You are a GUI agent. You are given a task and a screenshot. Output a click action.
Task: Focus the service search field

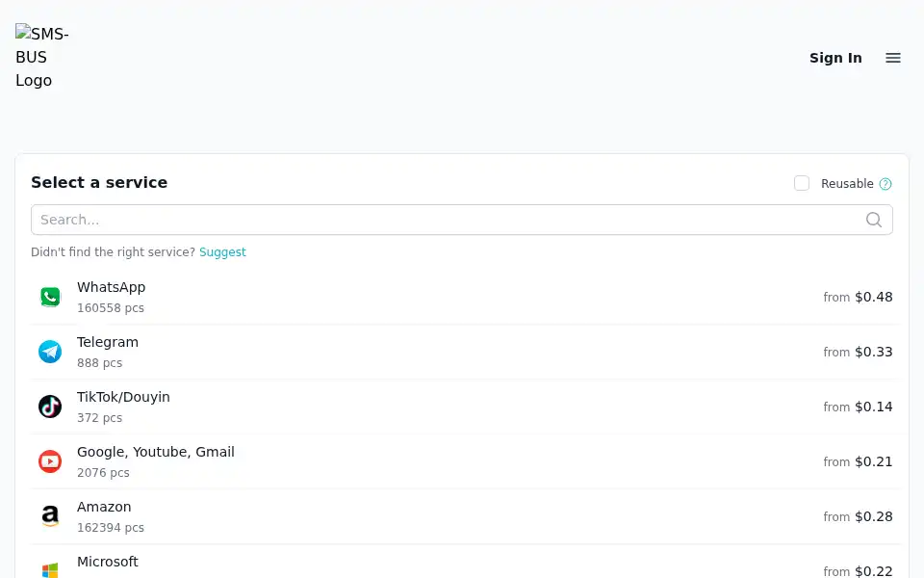[x=461, y=220]
